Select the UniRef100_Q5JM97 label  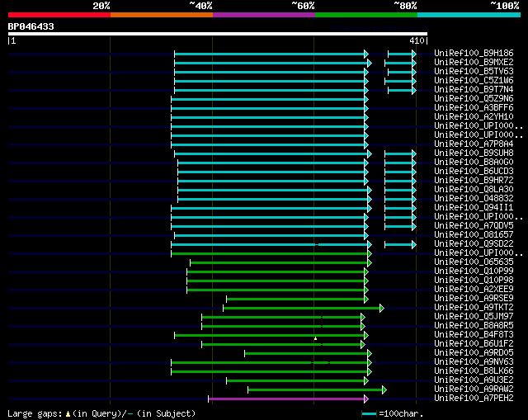[x=474, y=317]
